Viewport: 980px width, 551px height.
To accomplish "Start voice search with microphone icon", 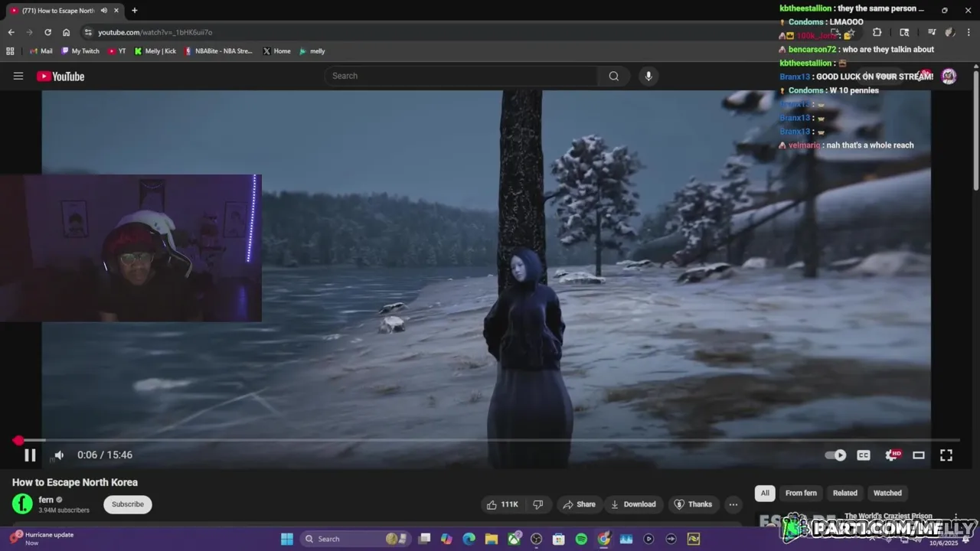I will click(x=648, y=76).
